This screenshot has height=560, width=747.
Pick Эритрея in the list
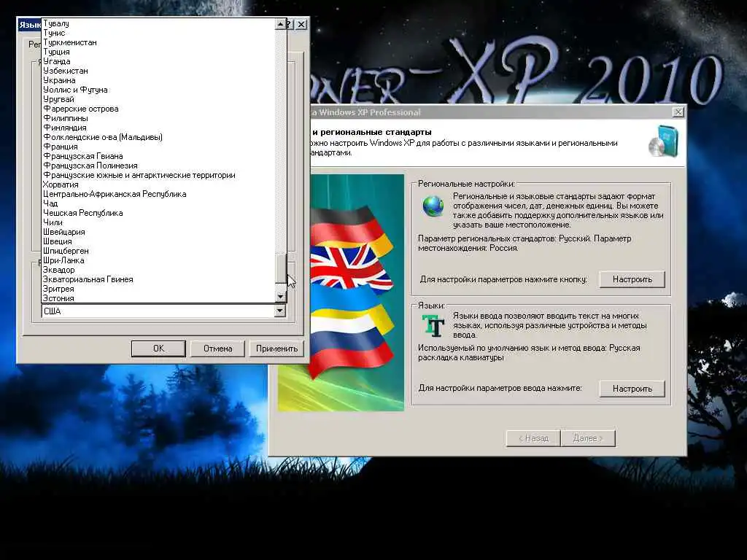[x=158, y=289]
